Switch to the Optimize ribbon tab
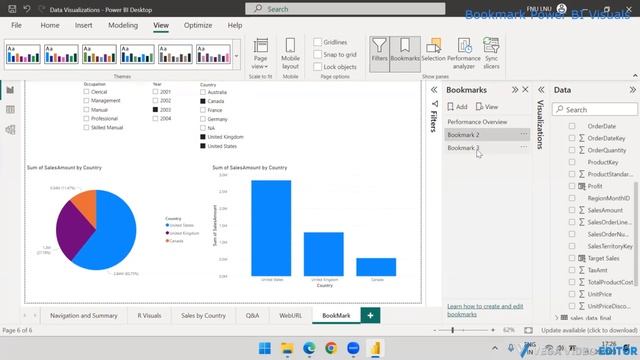The width and height of the screenshot is (640, 360). (x=198, y=25)
